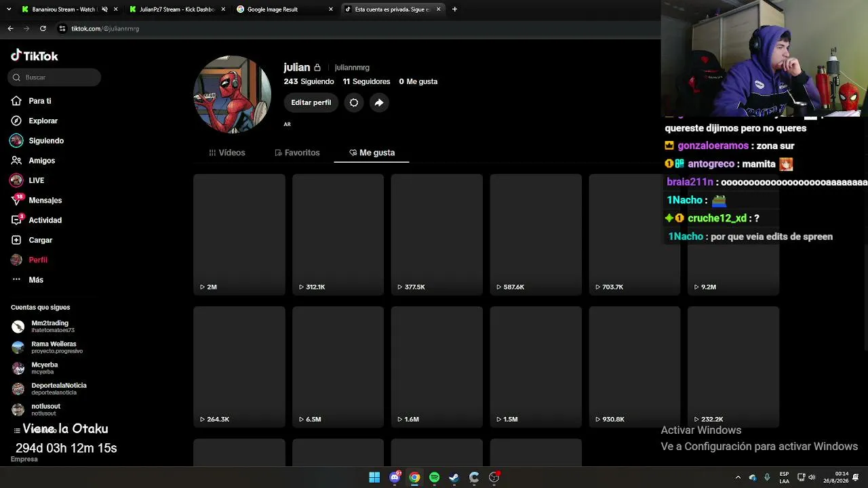Image resolution: width=868 pixels, height=488 pixels.
Task: Reload the TikTok page
Action: pos(43,28)
